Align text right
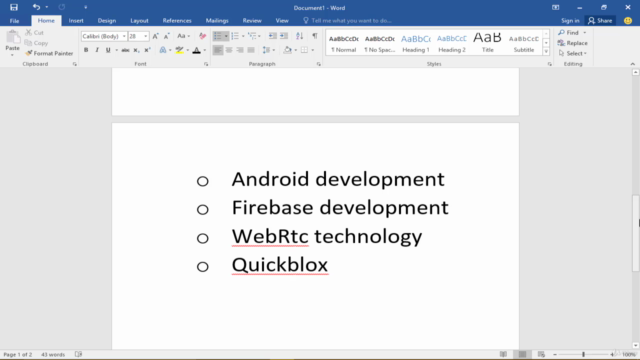 [240, 50]
